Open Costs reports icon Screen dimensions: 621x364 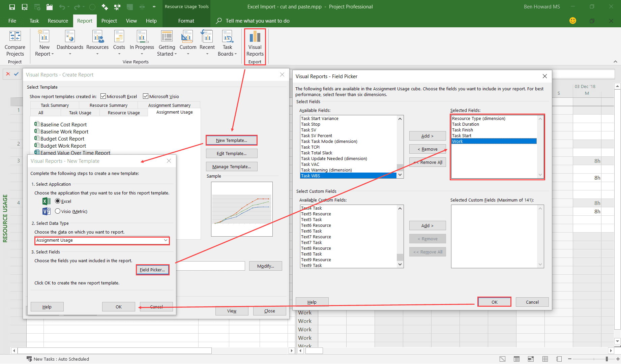(119, 36)
